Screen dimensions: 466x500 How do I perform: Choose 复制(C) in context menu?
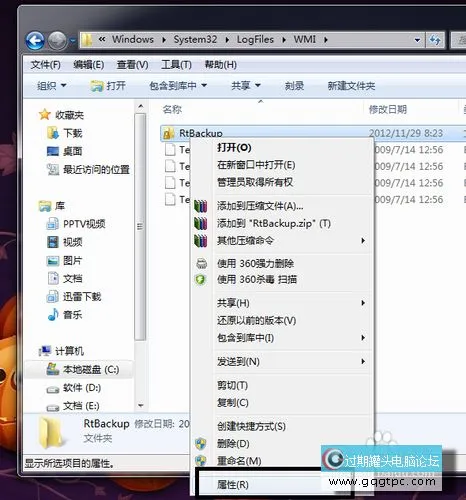[233, 403]
